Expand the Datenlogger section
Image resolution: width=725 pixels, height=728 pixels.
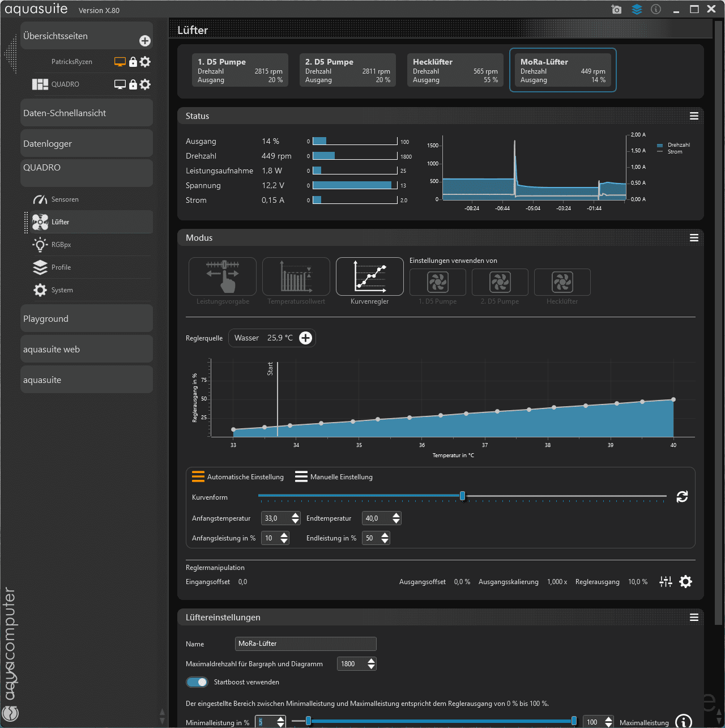coord(87,143)
